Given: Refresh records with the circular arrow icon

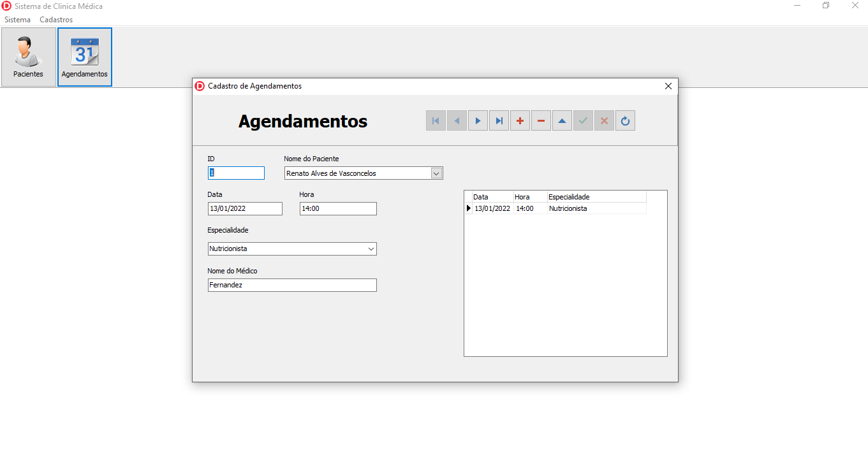Looking at the screenshot, I should (625, 120).
